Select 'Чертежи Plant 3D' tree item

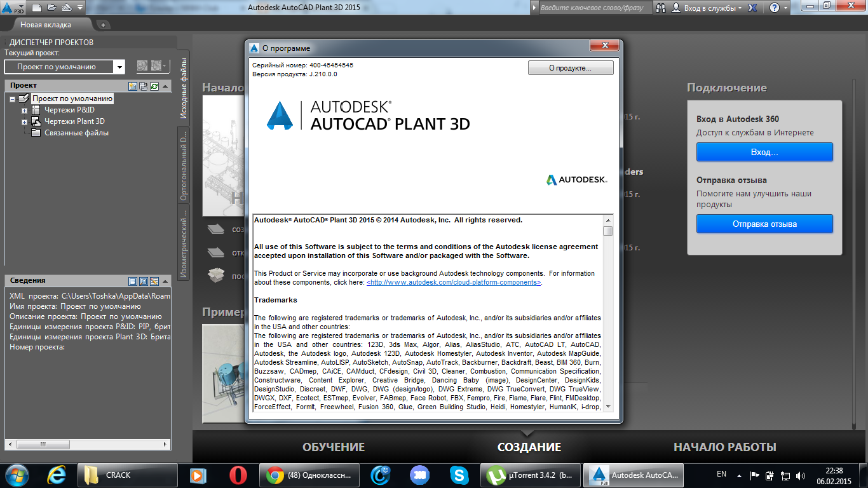pyautogui.click(x=74, y=121)
